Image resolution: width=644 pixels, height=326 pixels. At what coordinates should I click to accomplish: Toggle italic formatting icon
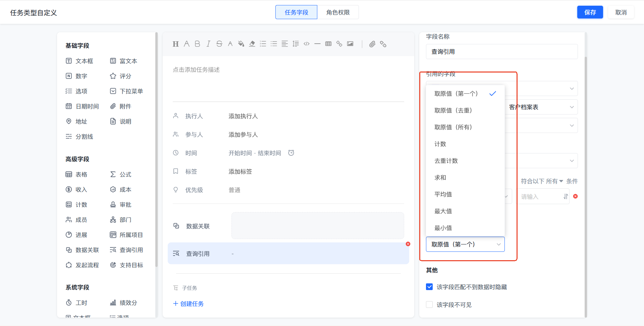208,44
